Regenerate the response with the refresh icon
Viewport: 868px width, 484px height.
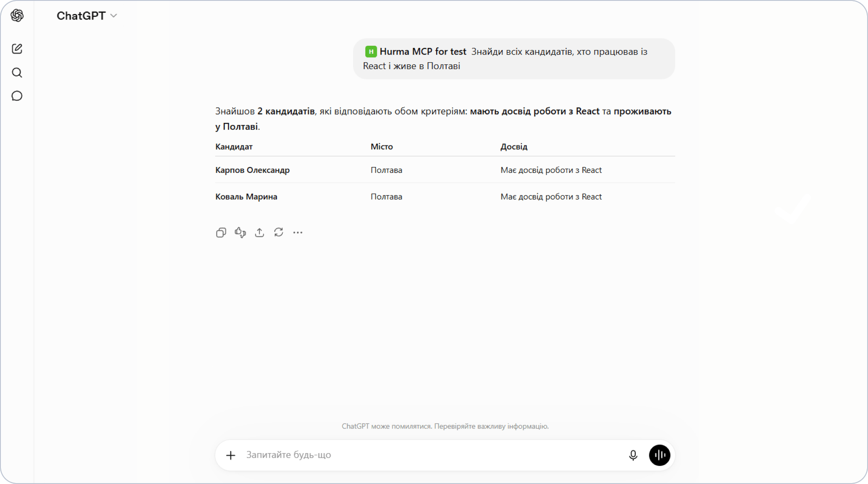[x=278, y=232]
